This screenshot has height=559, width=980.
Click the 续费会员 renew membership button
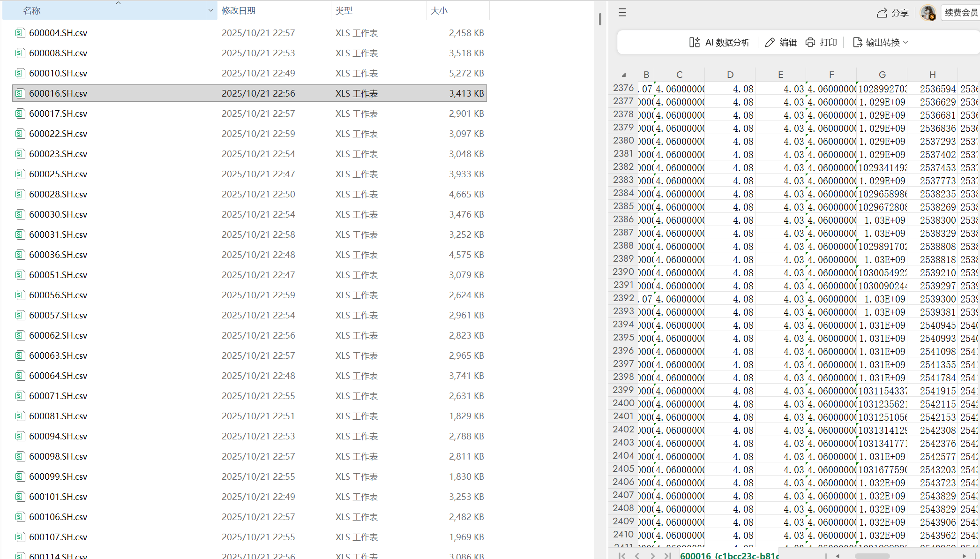(x=961, y=13)
